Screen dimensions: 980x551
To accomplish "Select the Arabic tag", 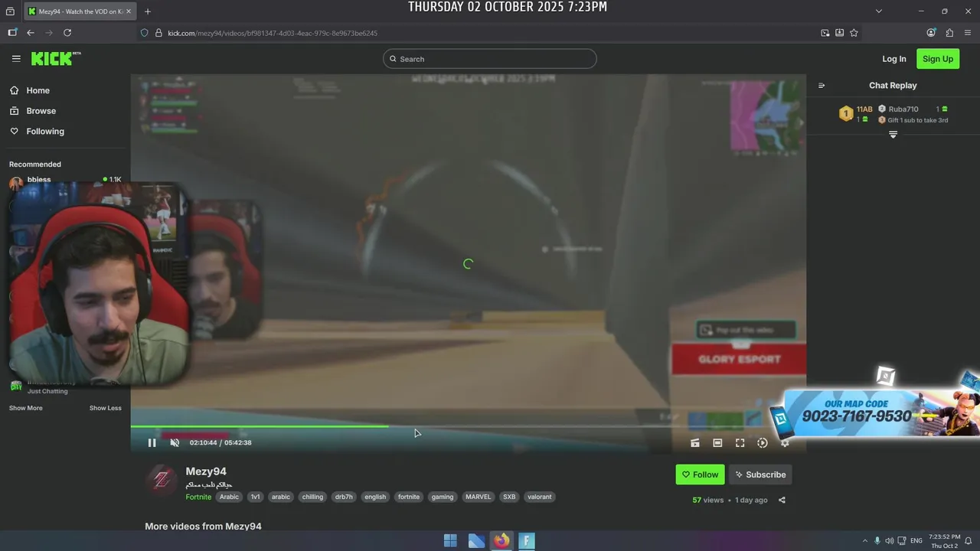I will point(229,497).
